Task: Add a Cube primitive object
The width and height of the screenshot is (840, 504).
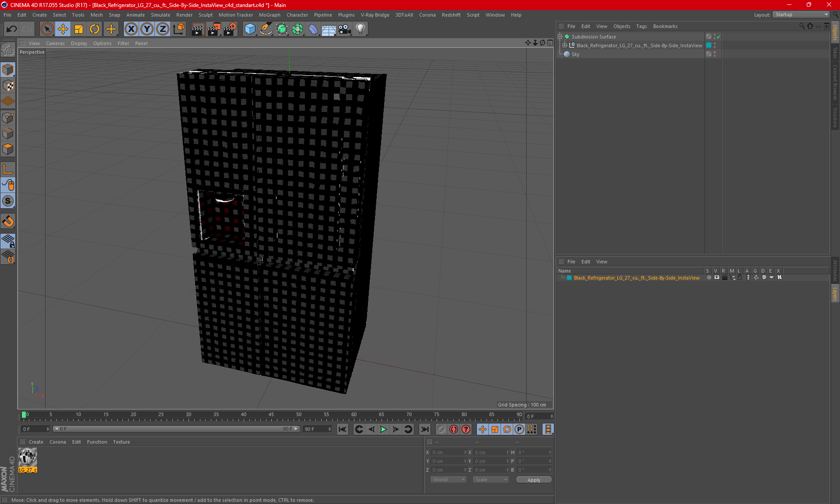Action: [x=250, y=29]
